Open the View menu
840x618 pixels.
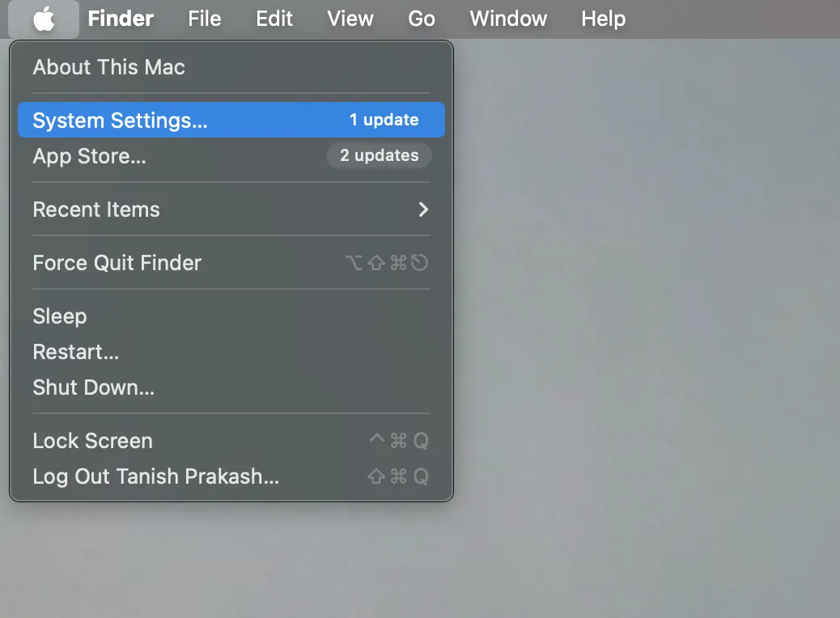click(x=350, y=19)
